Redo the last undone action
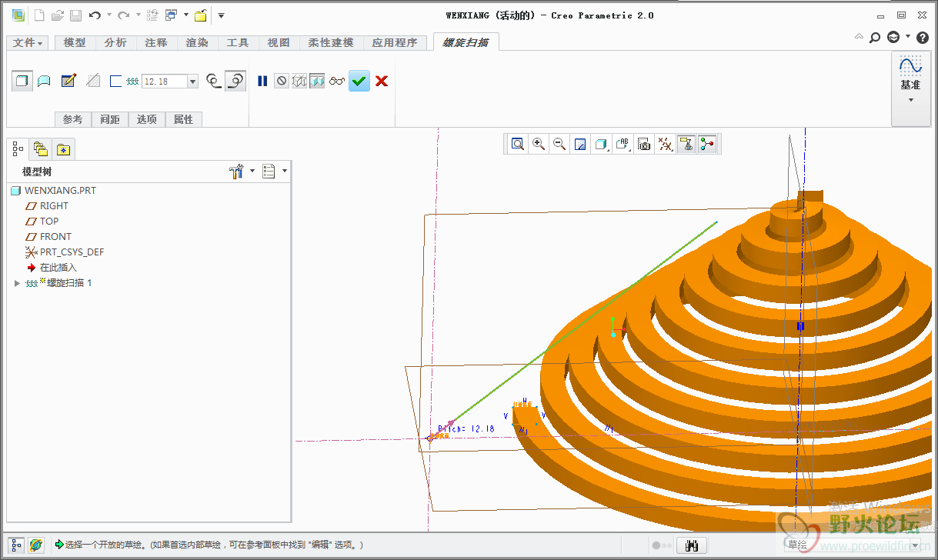The height and width of the screenshot is (560, 938). 123,15
